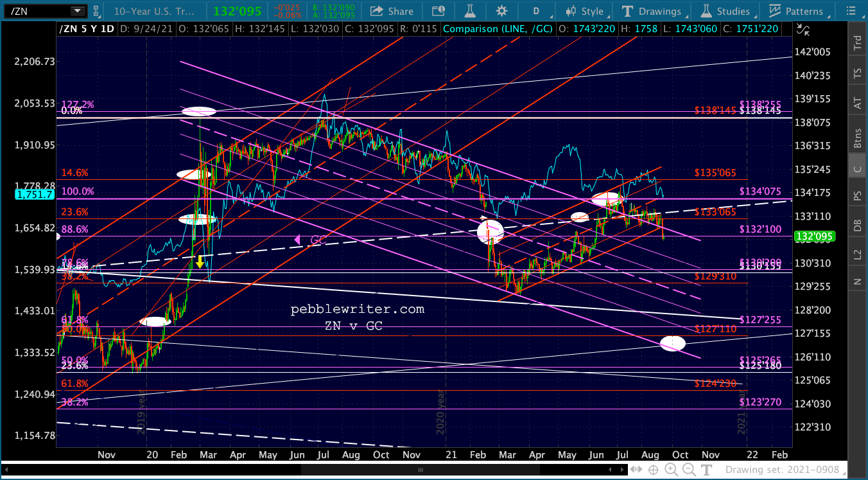The width and height of the screenshot is (868, 480).
Task: Switch to the PS sidebar tab
Action: pos(858,194)
